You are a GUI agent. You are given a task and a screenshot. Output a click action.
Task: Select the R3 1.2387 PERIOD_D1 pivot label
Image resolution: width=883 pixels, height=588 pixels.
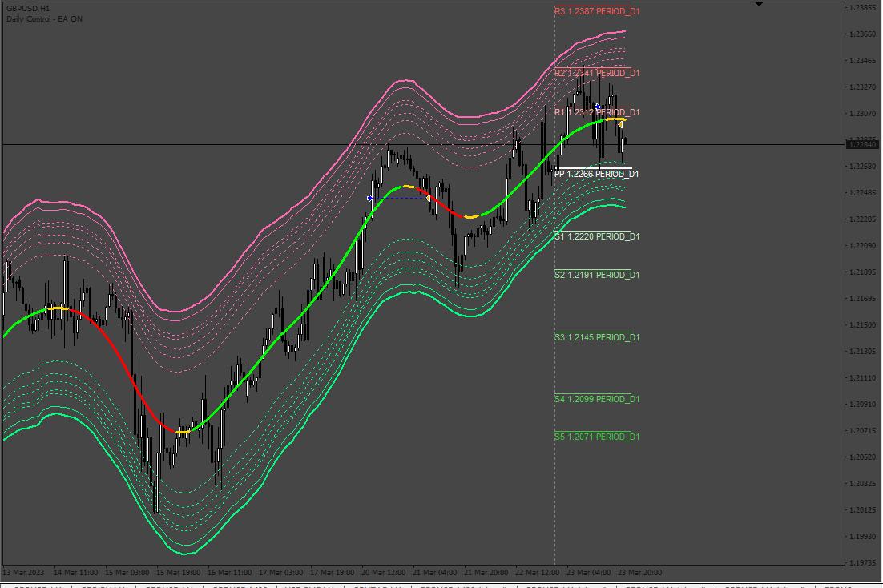(x=597, y=11)
